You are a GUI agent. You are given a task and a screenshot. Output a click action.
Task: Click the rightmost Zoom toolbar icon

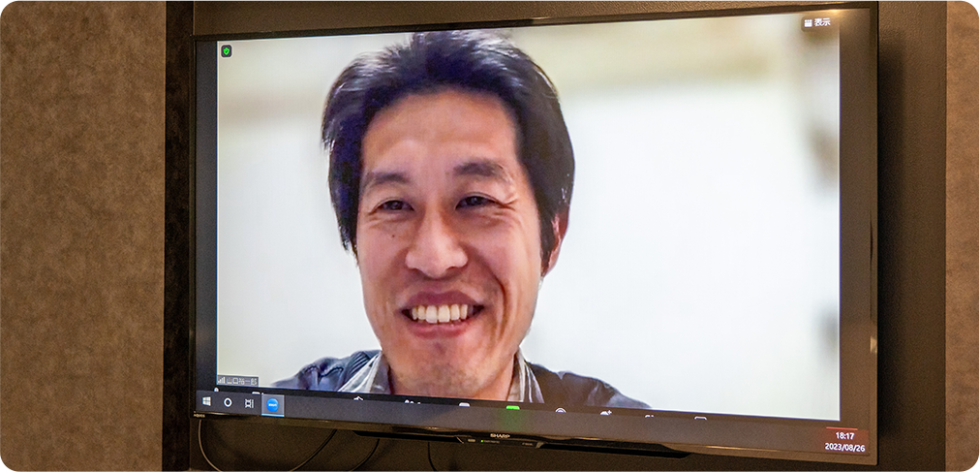[699, 419]
